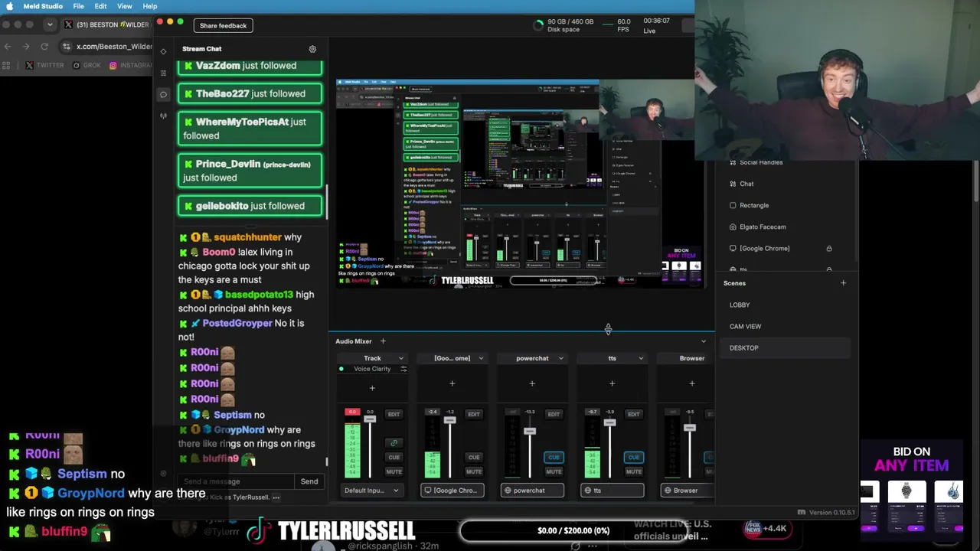Click lock icon on Google Chrome layer

tap(828, 249)
